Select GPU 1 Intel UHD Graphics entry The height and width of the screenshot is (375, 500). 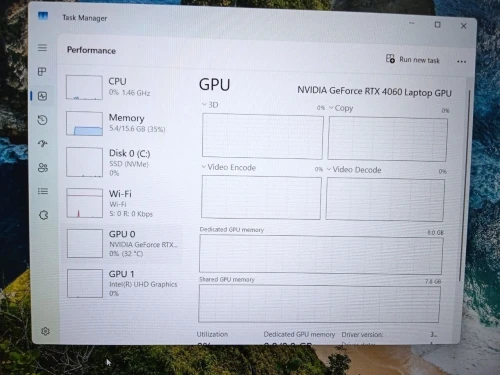[x=122, y=283]
